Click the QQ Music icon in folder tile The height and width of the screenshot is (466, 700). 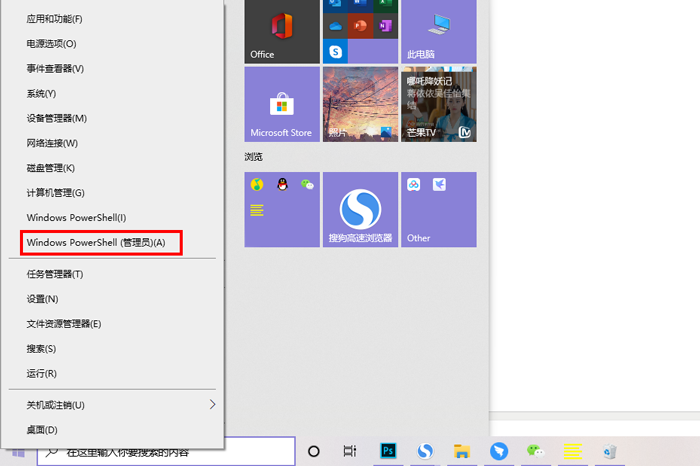[x=257, y=184]
